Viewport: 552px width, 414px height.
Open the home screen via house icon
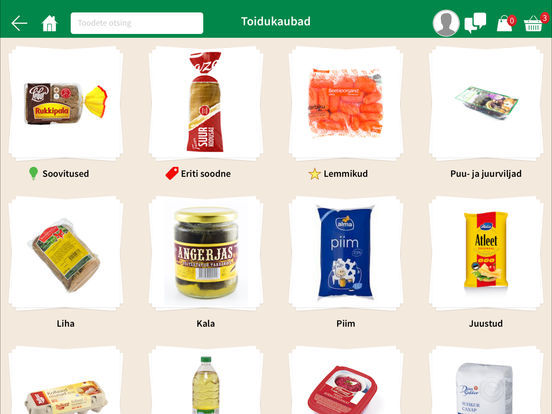[49, 23]
